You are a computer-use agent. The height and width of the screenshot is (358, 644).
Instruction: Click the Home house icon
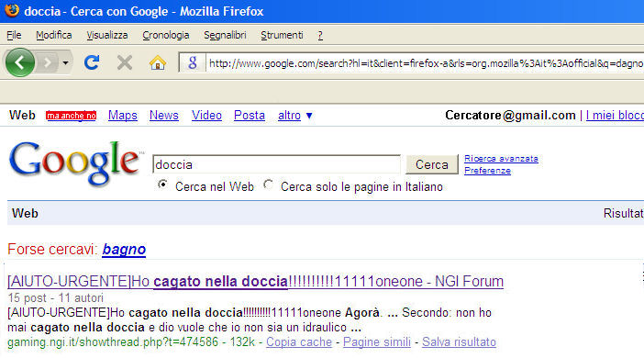click(157, 63)
